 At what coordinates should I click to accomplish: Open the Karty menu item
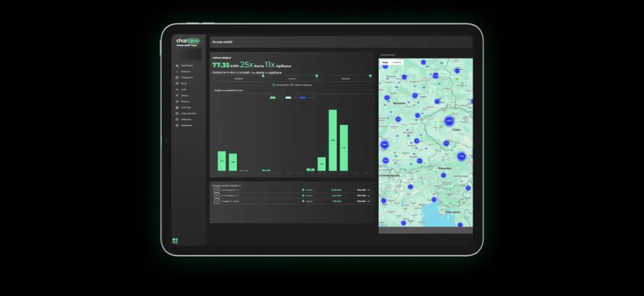tap(184, 83)
